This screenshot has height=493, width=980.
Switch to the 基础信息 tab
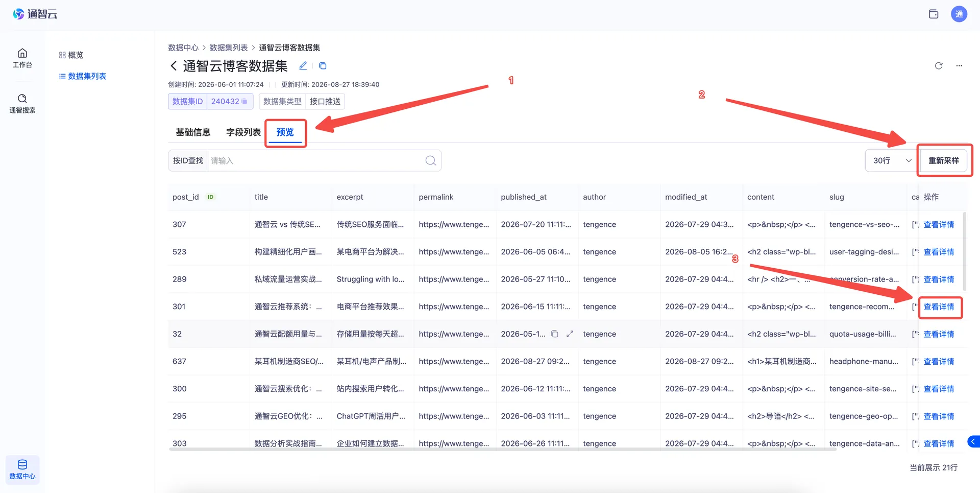click(193, 132)
